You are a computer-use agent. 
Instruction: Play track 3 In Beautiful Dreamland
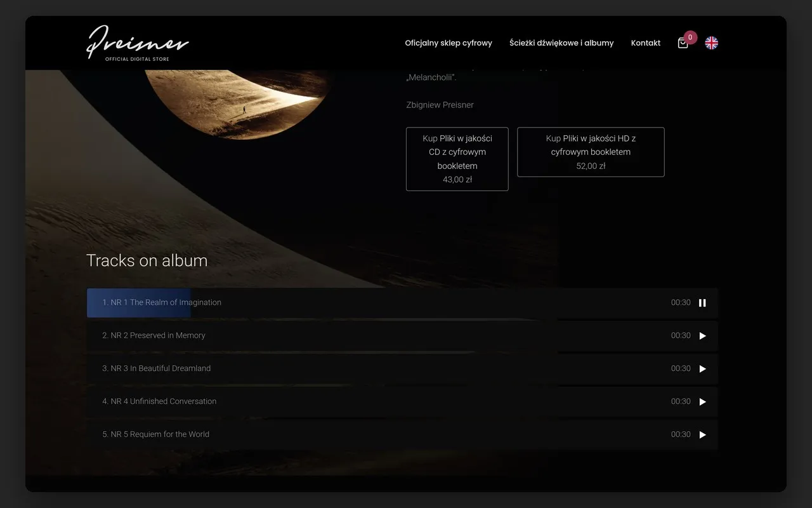[x=702, y=369]
